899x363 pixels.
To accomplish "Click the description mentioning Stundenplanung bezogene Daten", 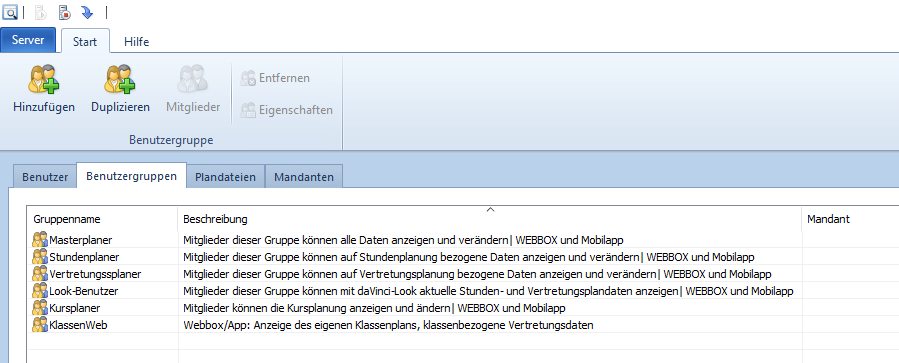I will [x=468, y=257].
